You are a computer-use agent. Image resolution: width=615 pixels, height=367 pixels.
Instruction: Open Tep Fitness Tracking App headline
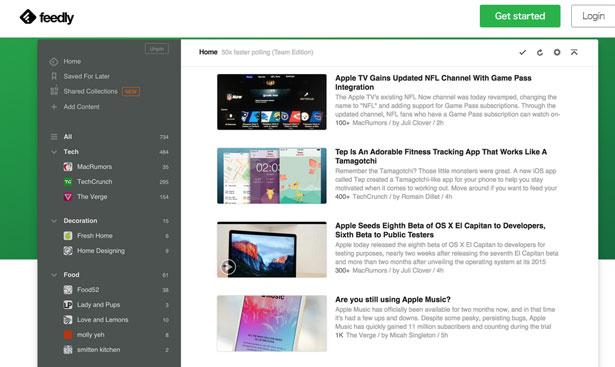coord(441,156)
